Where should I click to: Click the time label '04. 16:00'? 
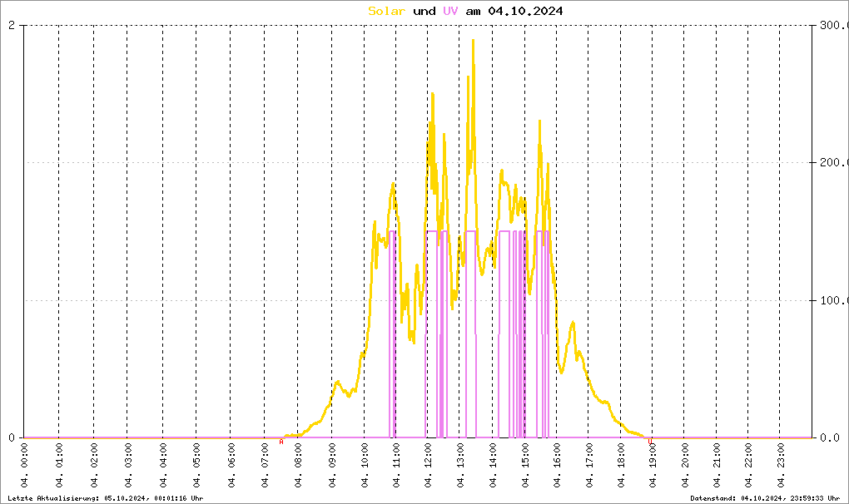pos(557,466)
